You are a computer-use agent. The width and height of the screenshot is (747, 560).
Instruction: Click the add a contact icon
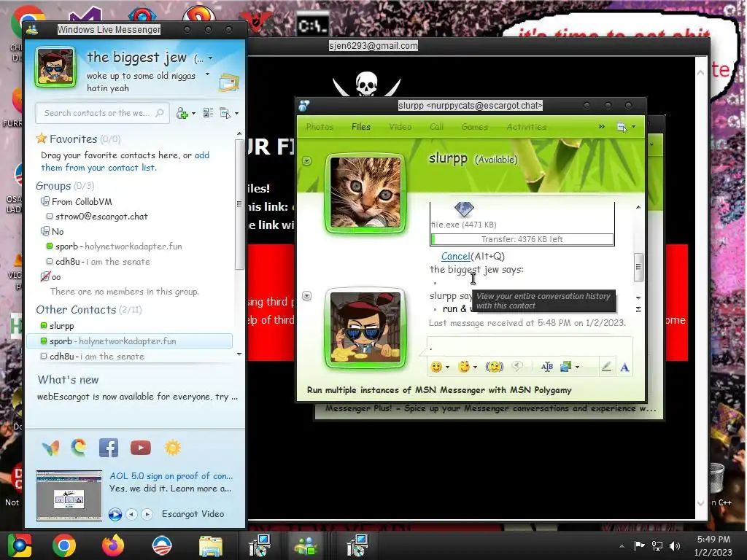182,113
